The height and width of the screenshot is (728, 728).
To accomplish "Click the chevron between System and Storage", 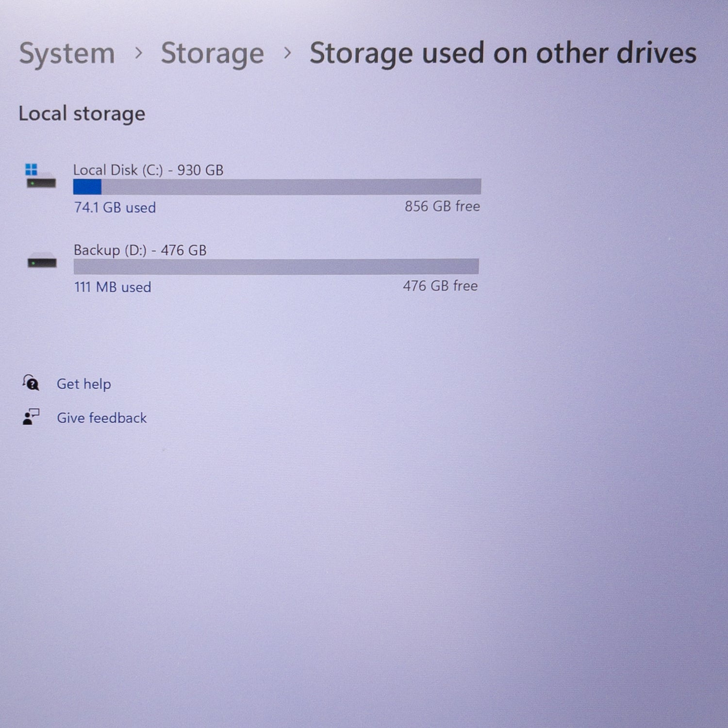I will point(139,53).
